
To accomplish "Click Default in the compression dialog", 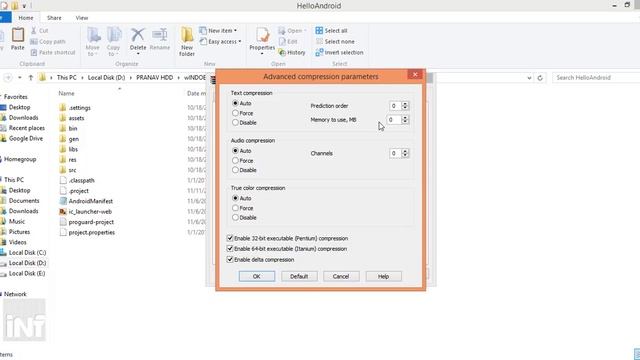I will [x=299, y=276].
